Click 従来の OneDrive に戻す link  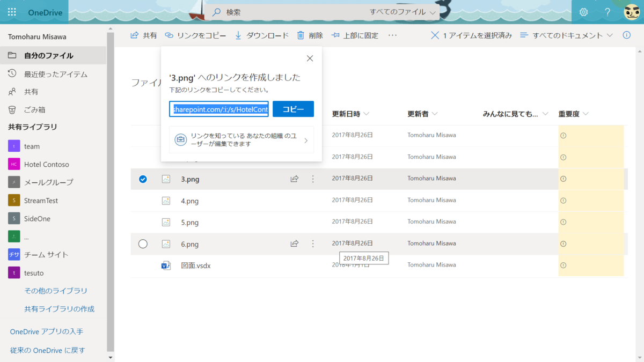point(48,350)
